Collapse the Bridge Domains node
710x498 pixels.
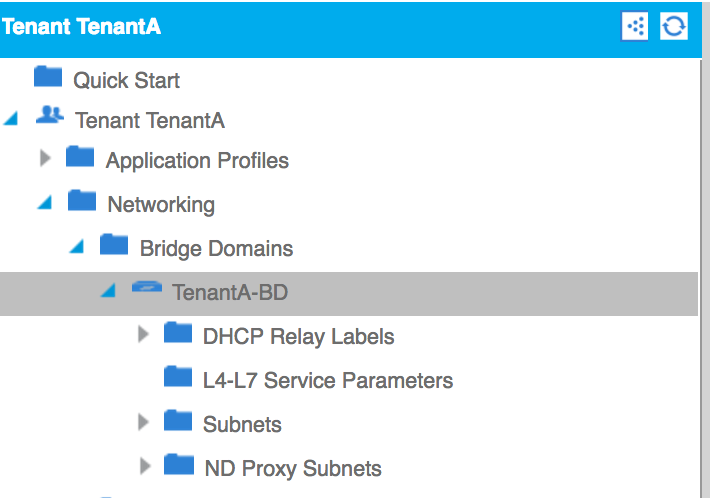77,247
